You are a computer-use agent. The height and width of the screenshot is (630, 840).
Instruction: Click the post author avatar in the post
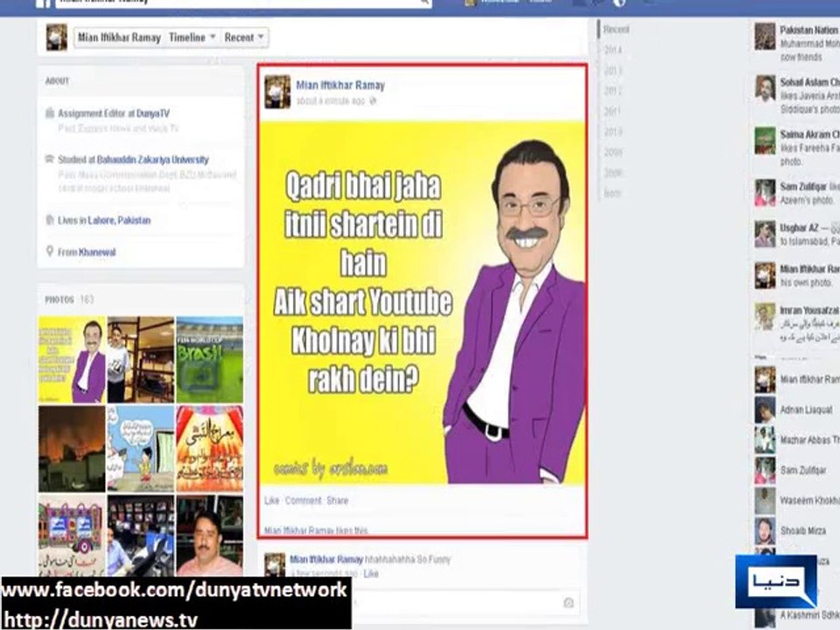pyautogui.click(x=277, y=92)
